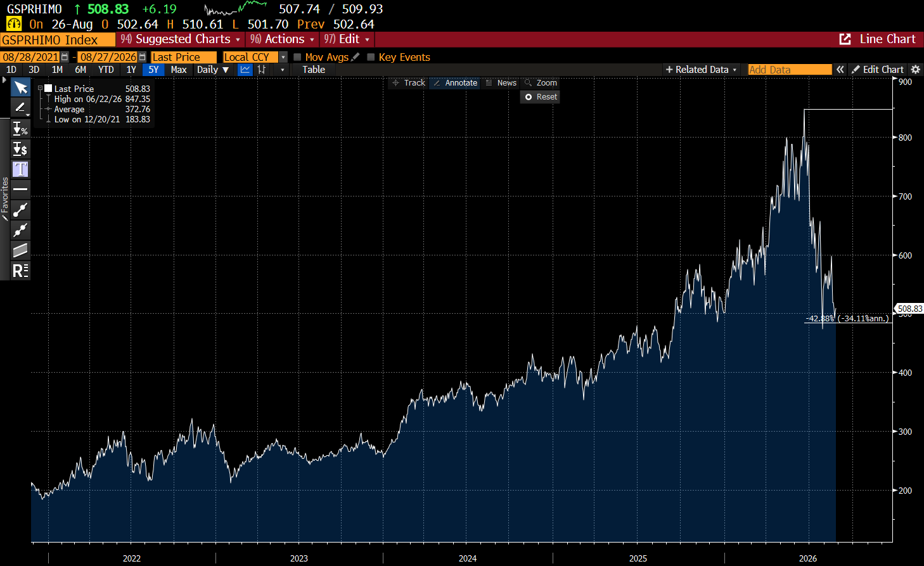Select the three-point extended line tool

coord(20,230)
